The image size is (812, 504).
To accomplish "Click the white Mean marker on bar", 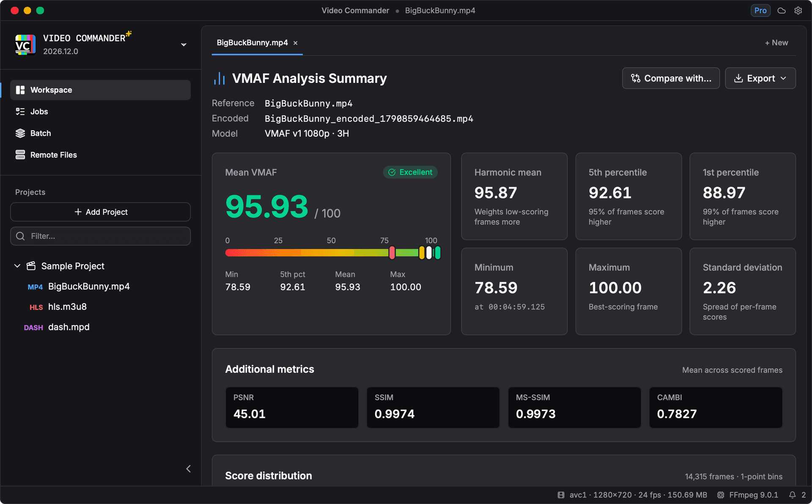I will 429,253.
